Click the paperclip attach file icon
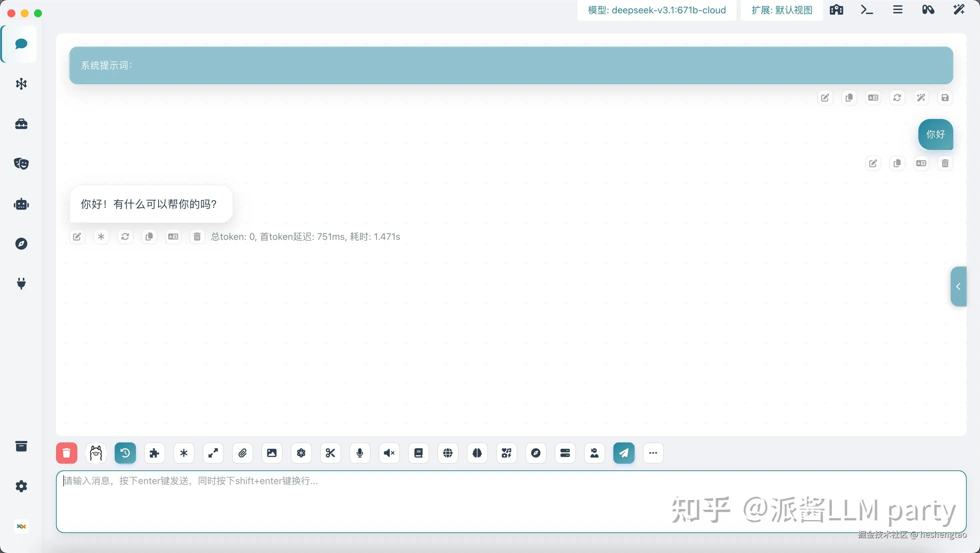This screenshot has width=980, height=553. point(243,453)
